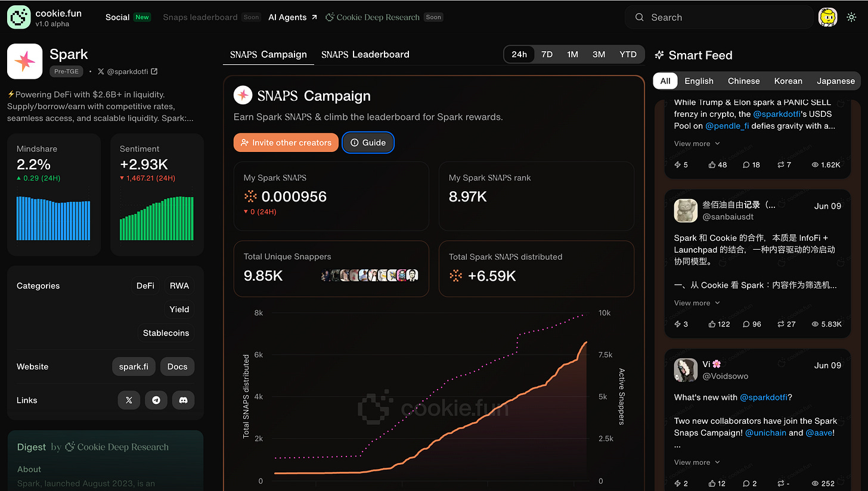Filter Smart Feed by English
This screenshot has width=868, height=491.
click(699, 81)
